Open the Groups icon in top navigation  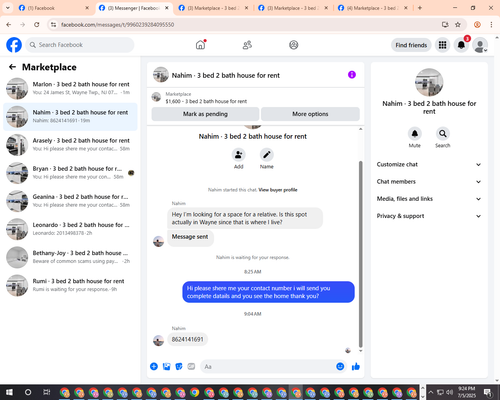coord(294,45)
